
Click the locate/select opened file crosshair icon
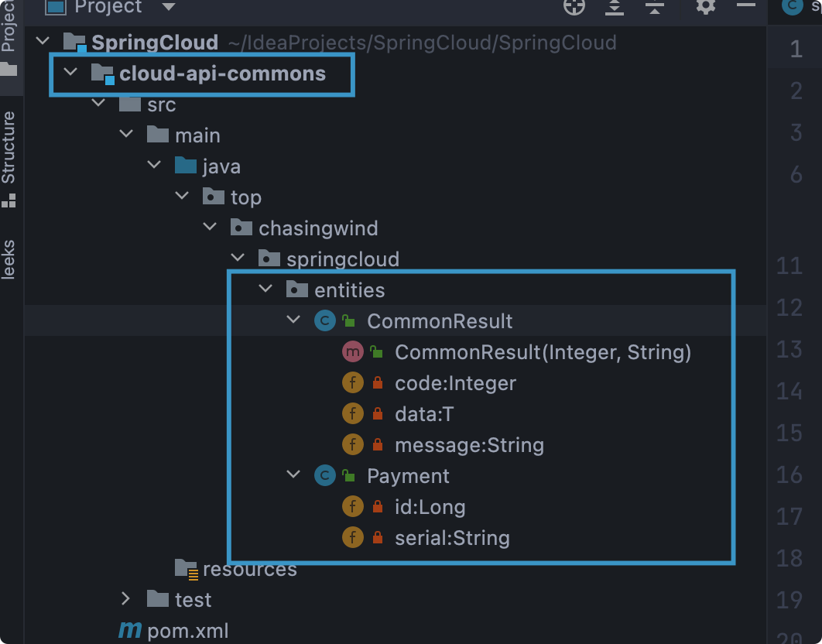pos(574,7)
